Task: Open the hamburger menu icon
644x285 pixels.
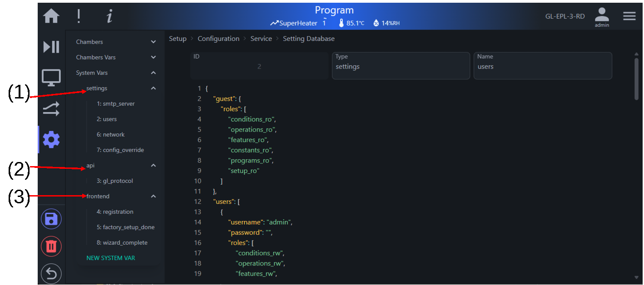Action: 629,16
